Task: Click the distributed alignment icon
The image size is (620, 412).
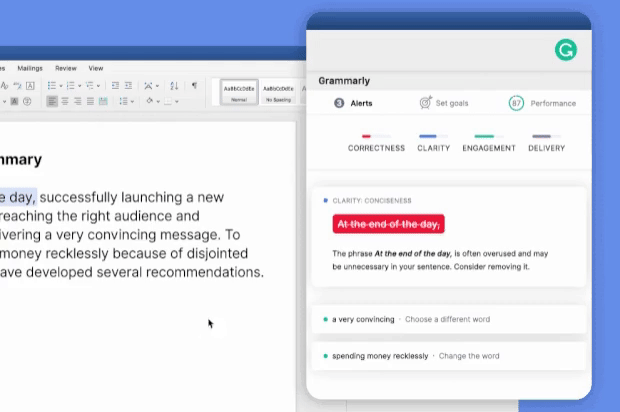Action: click(103, 101)
